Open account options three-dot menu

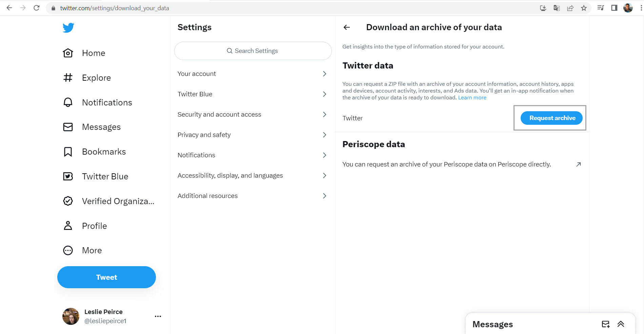[x=158, y=316]
